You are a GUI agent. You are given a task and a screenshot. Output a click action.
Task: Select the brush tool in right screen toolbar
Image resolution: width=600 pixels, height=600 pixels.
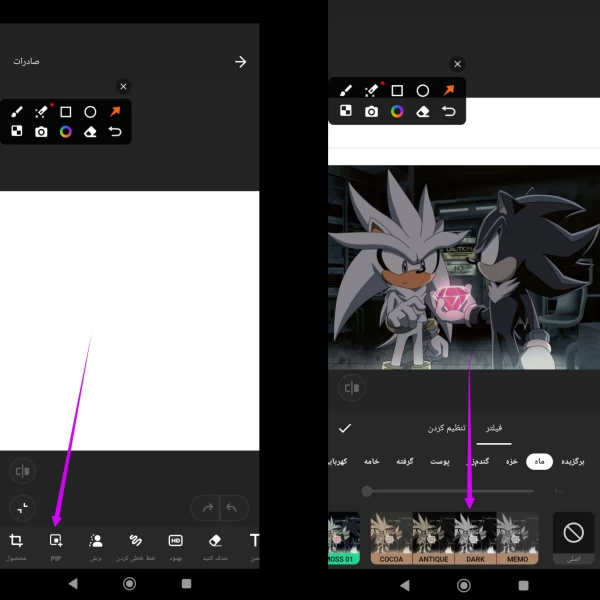pyautogui.click(x=346, y=90)
